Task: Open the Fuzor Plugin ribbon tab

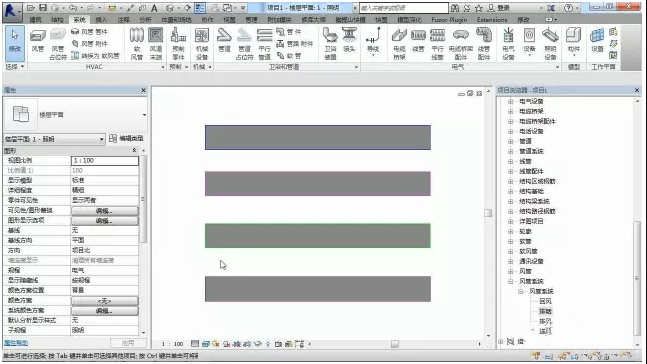Action: 449,20
